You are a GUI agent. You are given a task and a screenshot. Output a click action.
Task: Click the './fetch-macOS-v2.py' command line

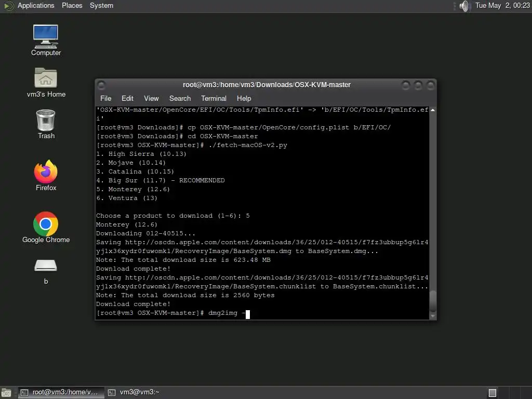tap(192, 145)
